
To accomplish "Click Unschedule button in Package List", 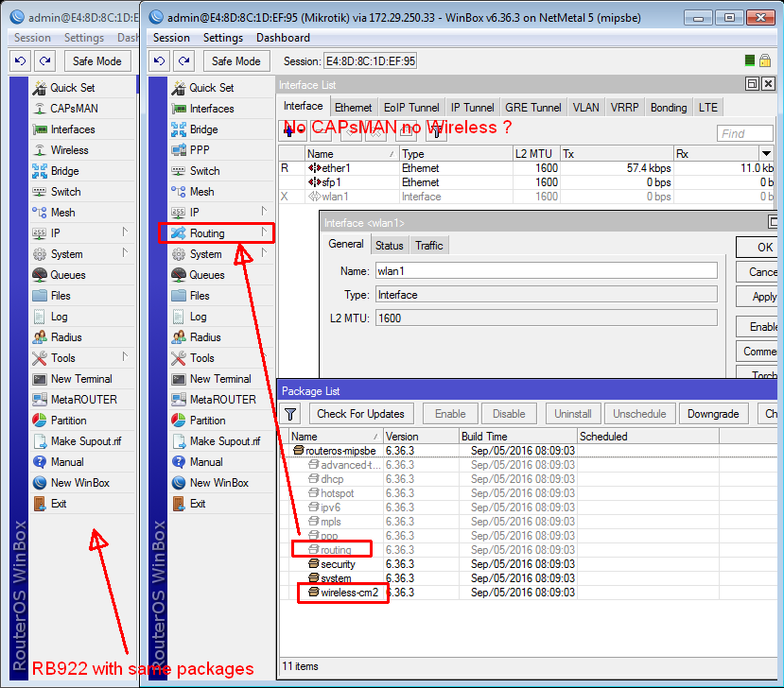I will (639, 414).
